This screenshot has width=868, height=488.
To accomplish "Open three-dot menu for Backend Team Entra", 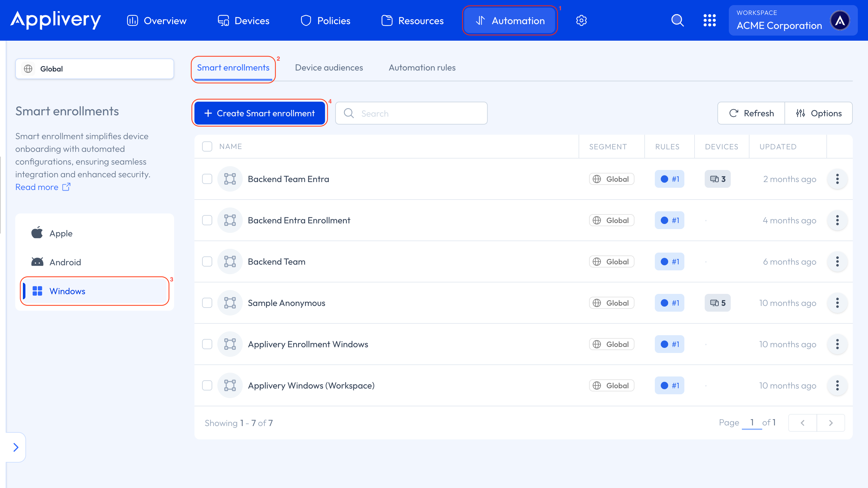I will click(x=837, y=179).
